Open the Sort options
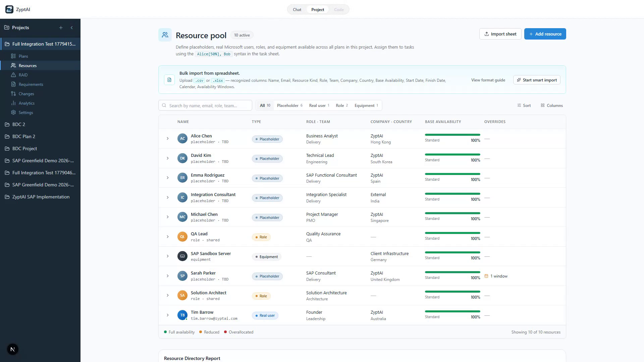Screen dimensions: 644x362 [524, 105]
